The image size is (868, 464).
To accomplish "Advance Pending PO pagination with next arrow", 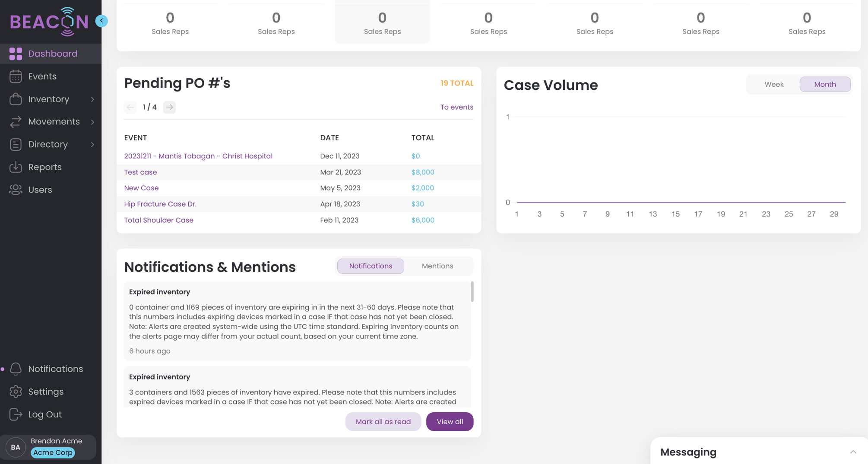I will tap(169, 107).
